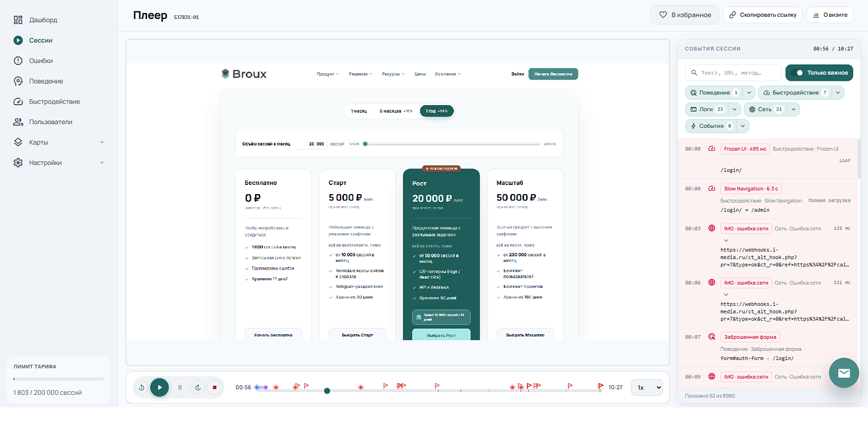Open the dropdown arrow beside Сеть filter
This screenshot has height=437, width=868.
click(793, 110)
